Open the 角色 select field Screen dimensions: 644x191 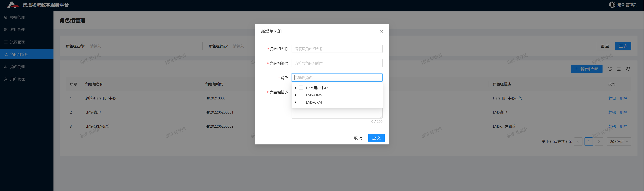pos(337,77)
